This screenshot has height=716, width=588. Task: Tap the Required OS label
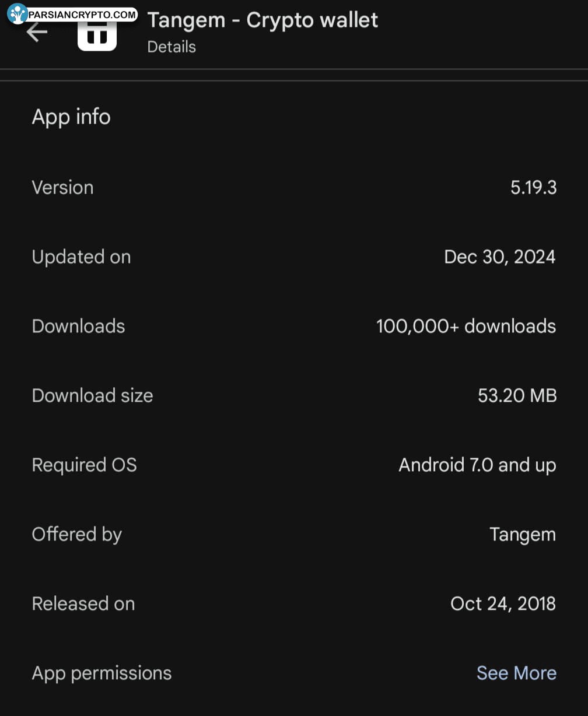tap(84, 465)
